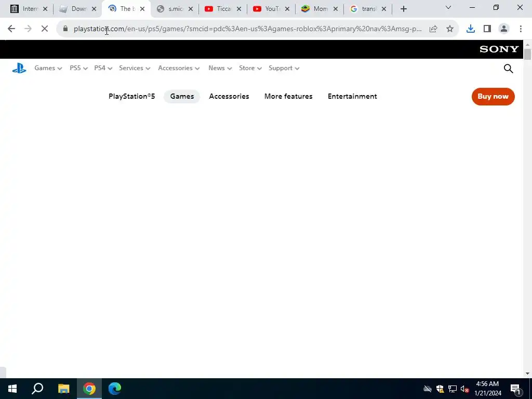Click the PlayStation logo icon

(x=19, y=68)
